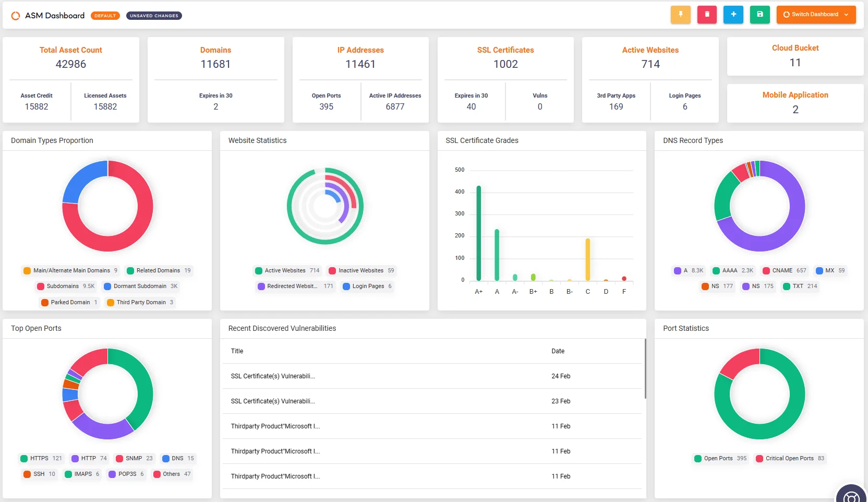
Task: Click the UNSAVED CHANGES badge
Action: (x=154, y=16)
